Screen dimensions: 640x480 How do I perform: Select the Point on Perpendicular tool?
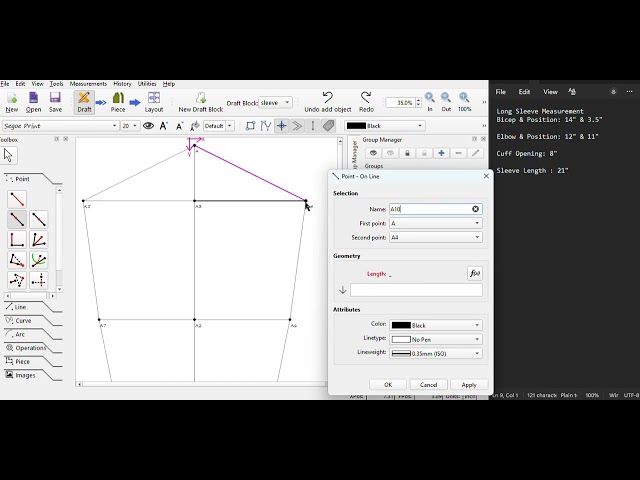17,240
